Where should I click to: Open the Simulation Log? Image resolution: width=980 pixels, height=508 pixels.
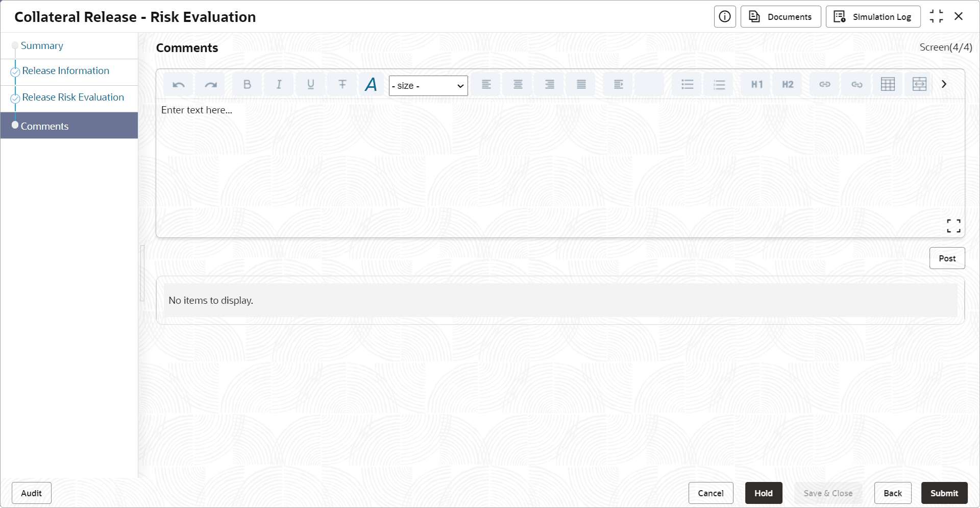873,17
